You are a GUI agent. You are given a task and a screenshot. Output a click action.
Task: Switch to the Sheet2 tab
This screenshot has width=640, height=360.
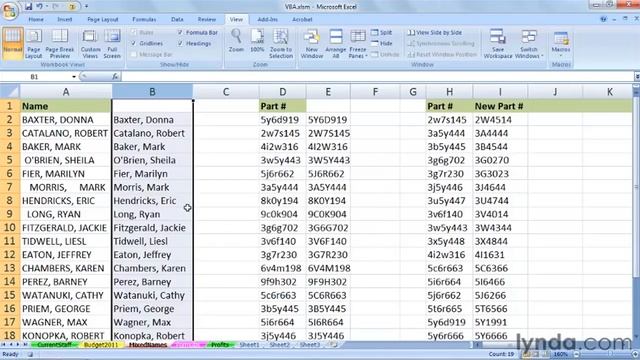point(280,345)
